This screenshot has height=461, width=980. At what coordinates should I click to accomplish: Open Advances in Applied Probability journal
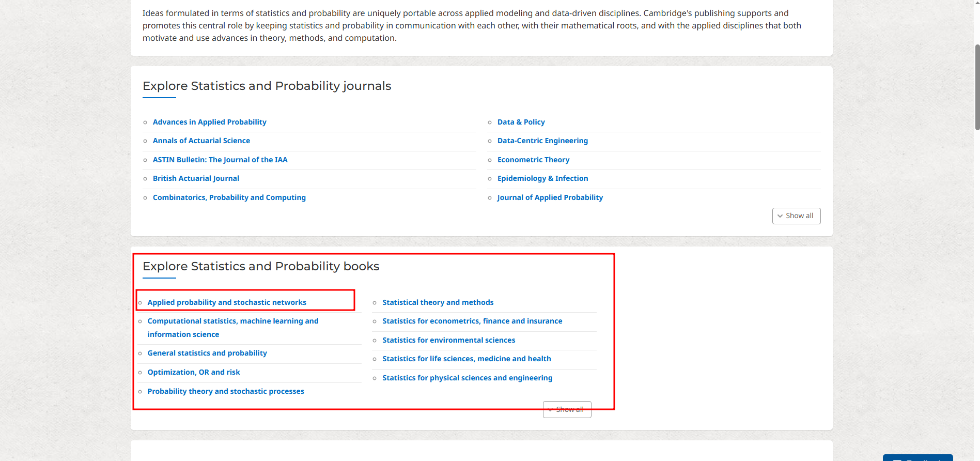209,122
